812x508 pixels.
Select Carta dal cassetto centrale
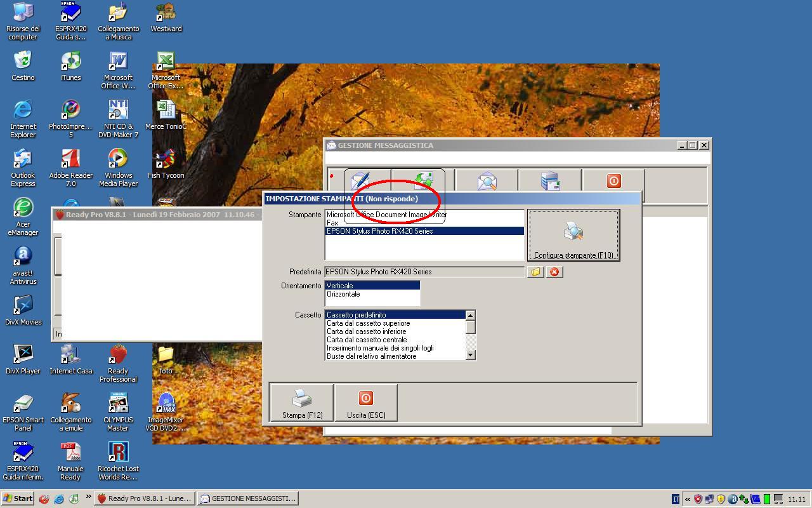[x=395, y=340]
